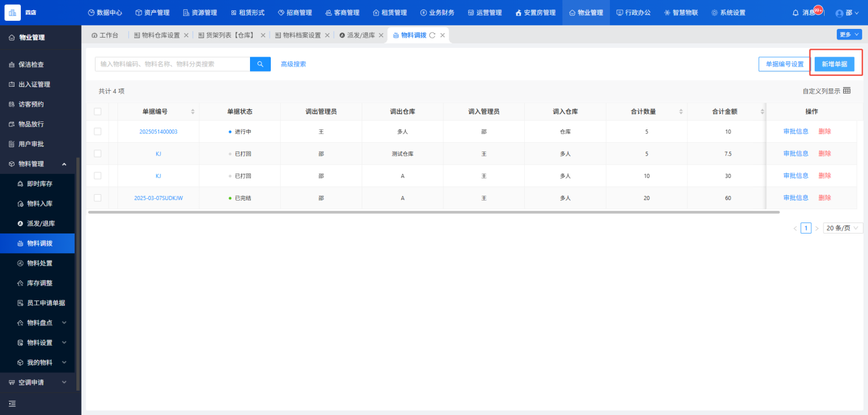Click user avatar icon in header

(x=840, y=13)
